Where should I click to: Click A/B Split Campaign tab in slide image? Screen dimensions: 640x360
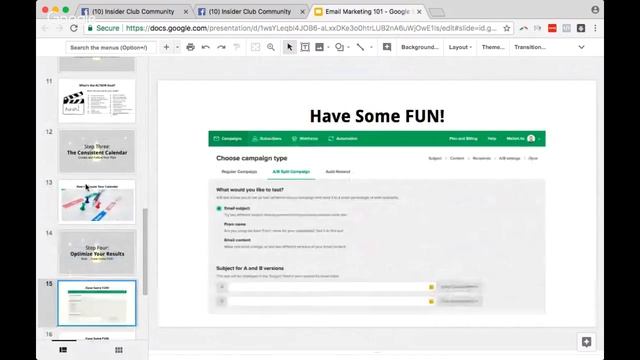point(291,172)
